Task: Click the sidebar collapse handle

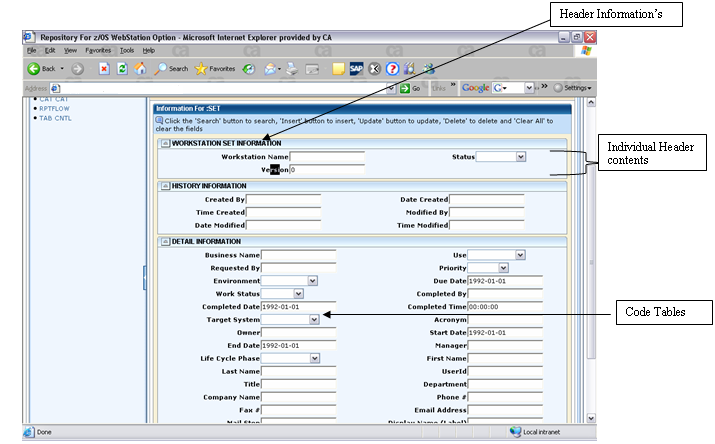Action: (x=145, y=278)
